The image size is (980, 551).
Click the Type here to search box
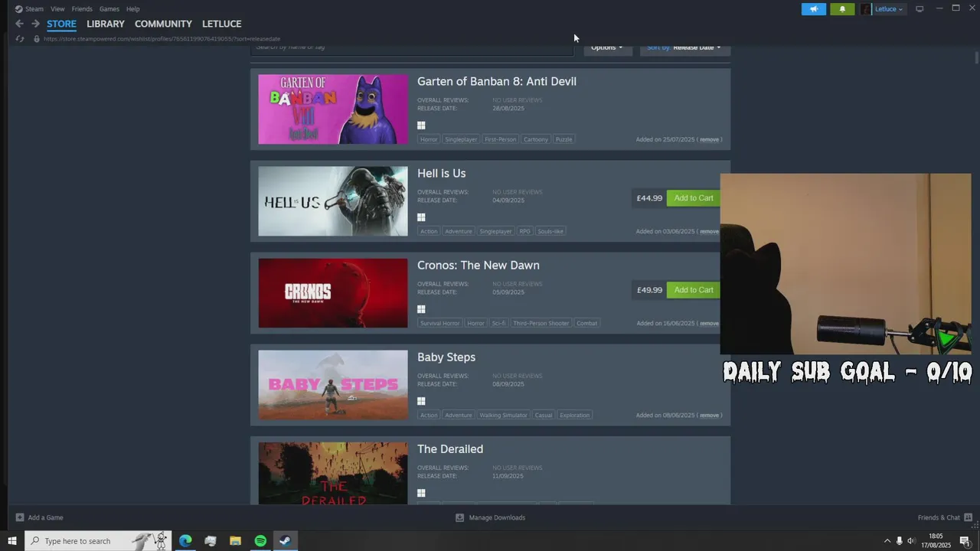pos(98,541)
